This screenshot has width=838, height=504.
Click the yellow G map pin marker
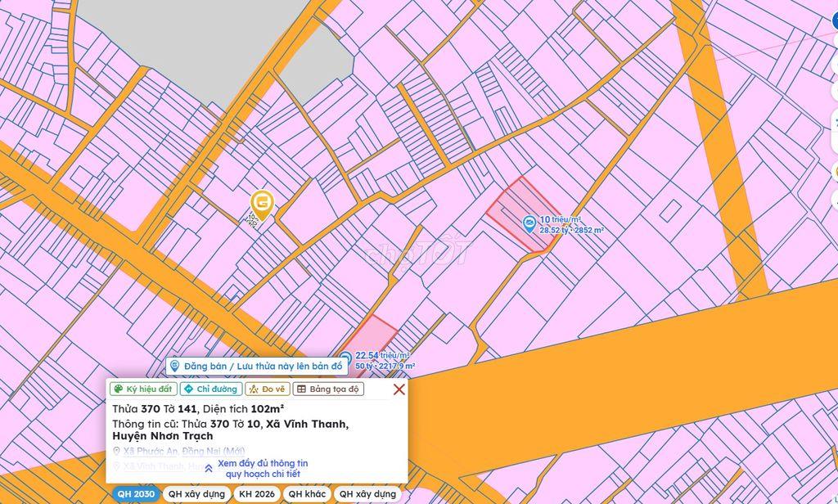pos(262,205)
